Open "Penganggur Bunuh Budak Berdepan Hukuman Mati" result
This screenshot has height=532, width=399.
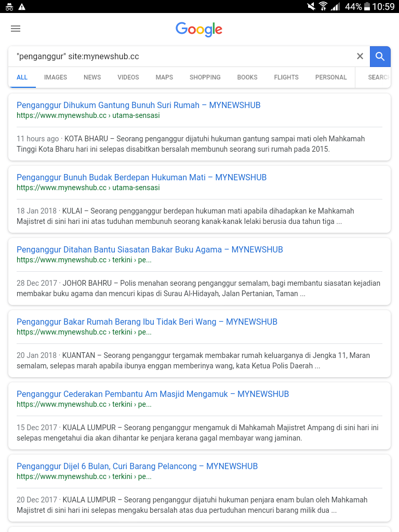pos(141,178)
